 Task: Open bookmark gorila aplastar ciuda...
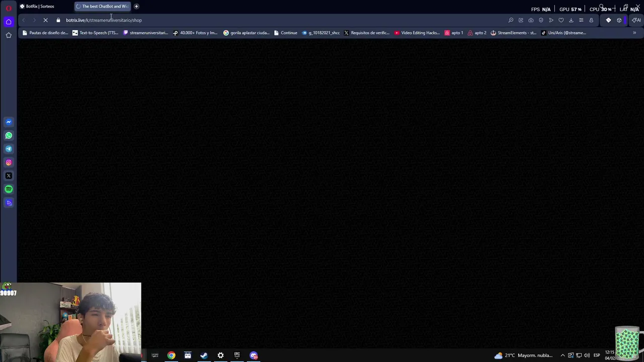247,33
